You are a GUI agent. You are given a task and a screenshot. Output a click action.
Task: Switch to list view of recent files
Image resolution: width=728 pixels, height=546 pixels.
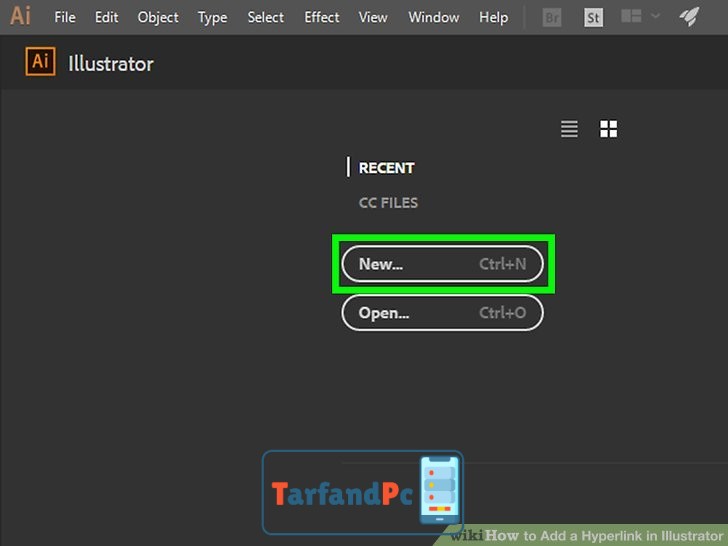569,129
